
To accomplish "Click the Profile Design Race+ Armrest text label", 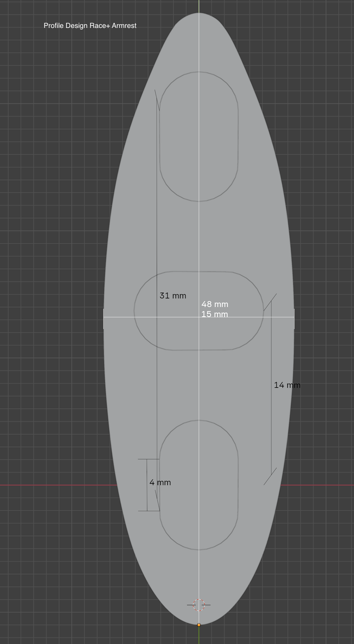I will point(90,26).
